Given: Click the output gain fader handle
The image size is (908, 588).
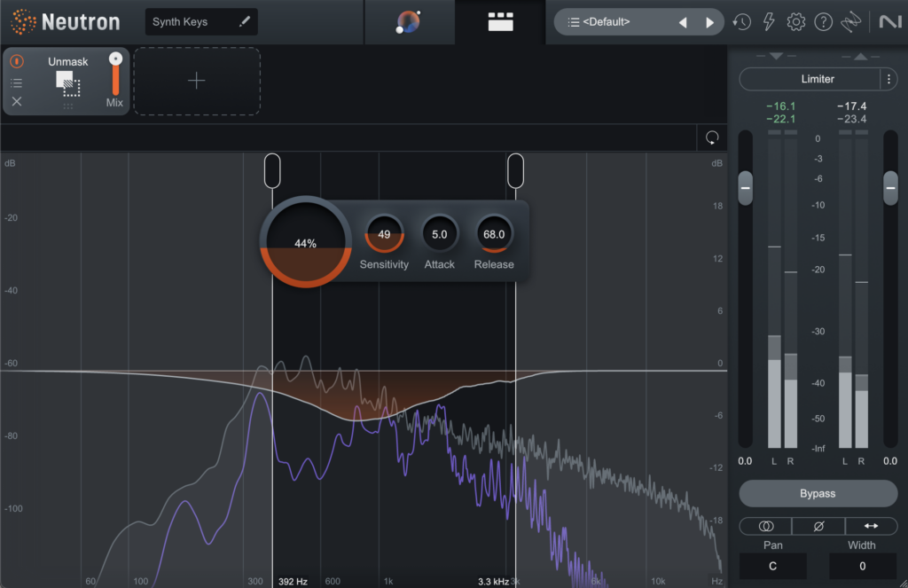Looking at the screenshot, I should click(890, 188).
